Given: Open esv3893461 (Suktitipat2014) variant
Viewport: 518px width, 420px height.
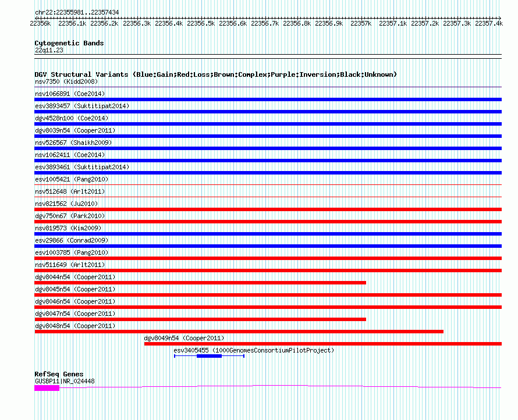Looking at the screenshot, I should click(x=82, y=167).
